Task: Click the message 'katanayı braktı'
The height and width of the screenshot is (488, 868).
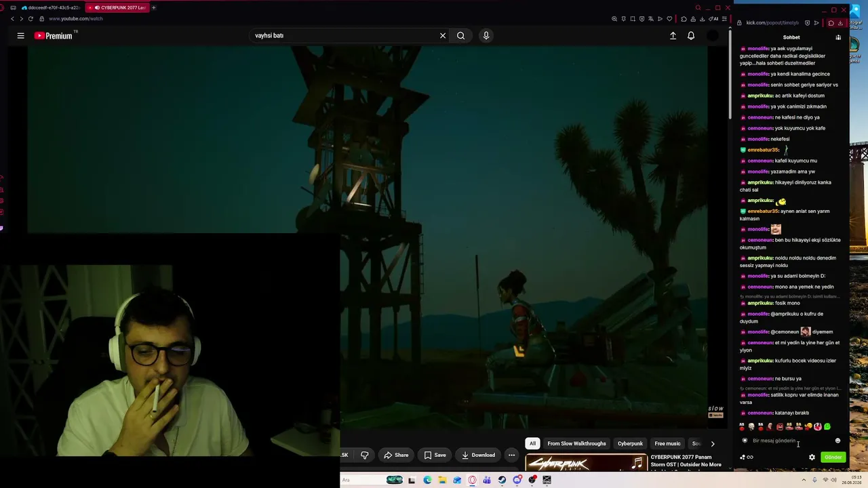Action: [x=792, y=413]
